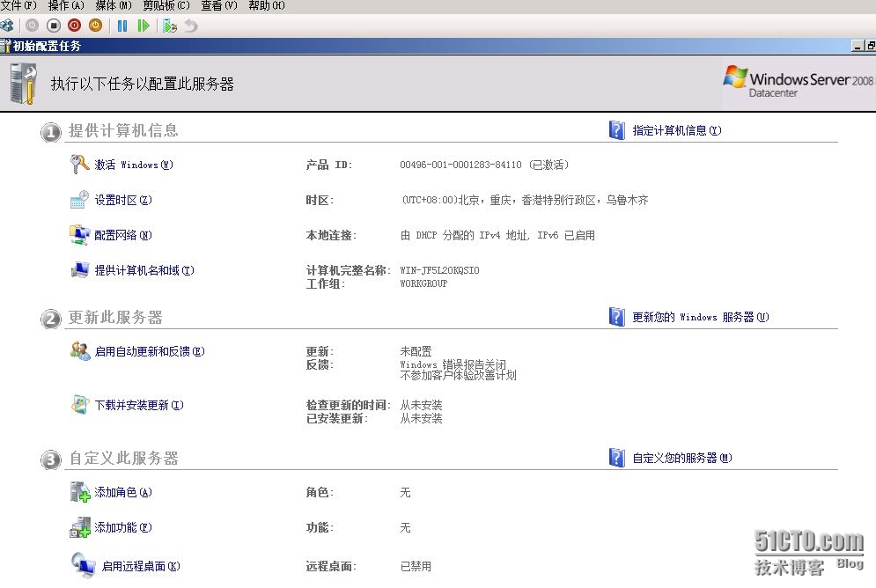Viewport: 876px width, 588px height.
Task: Click the 下载并安装更新 icon
Action: pos(80,404)
